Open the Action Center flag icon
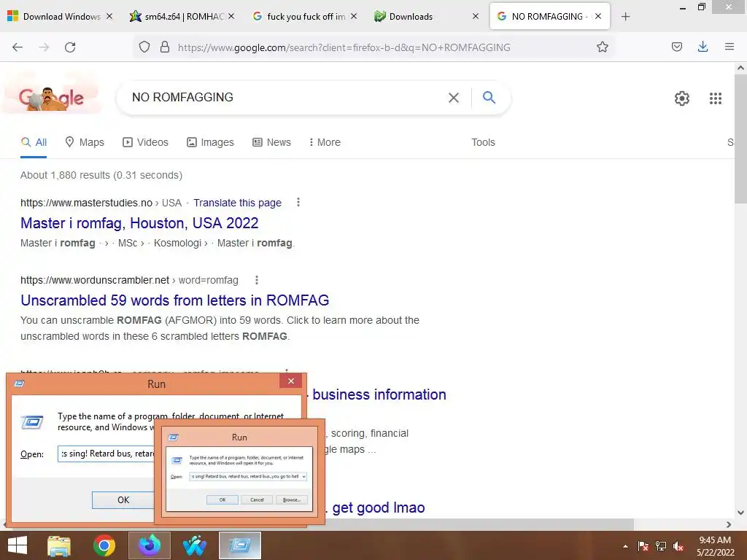The width and height of the screenshot is (747, 560). [x=643, y=546]
